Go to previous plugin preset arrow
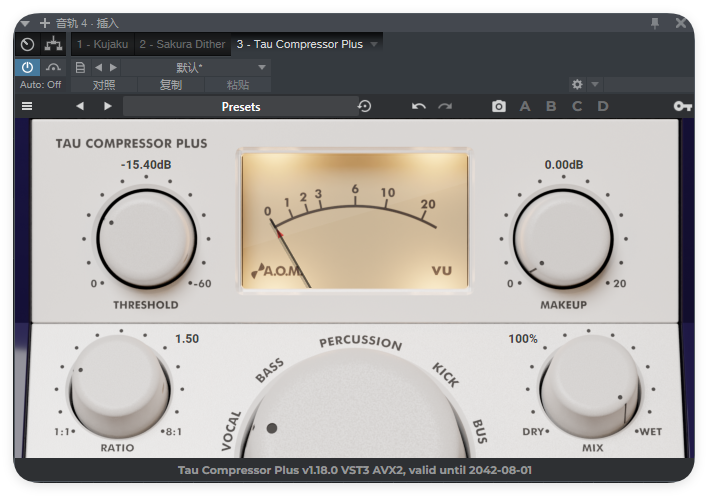This screenshot has height=496, width=708. click(x=80, y=106)
